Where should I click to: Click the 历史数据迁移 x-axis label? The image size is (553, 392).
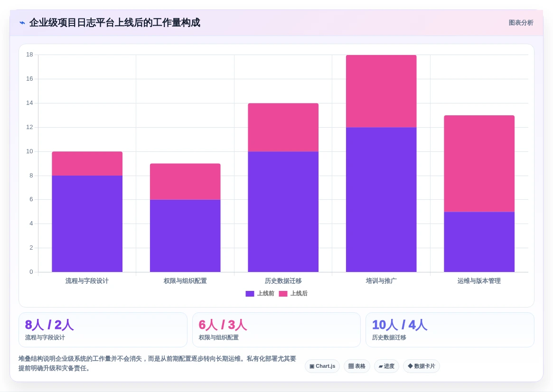click(283, 281)
